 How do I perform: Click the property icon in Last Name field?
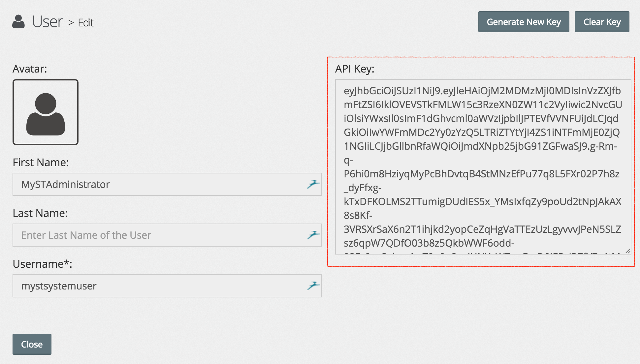[313, 235]
